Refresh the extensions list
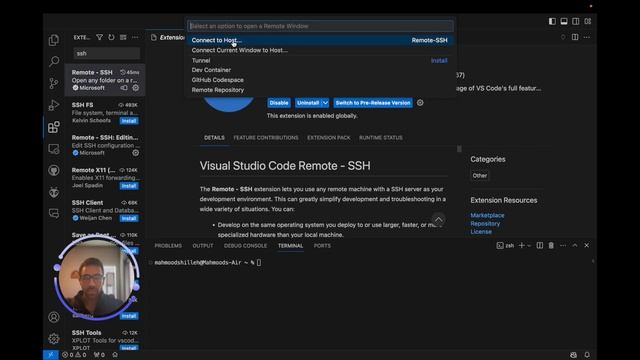Viewport: 640px width, 360px height. (x=111, y=37)
